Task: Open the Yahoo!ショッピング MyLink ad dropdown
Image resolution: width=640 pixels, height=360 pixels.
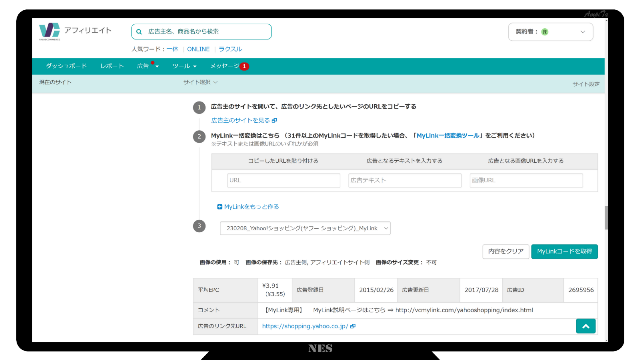Action: pos(305,228)
